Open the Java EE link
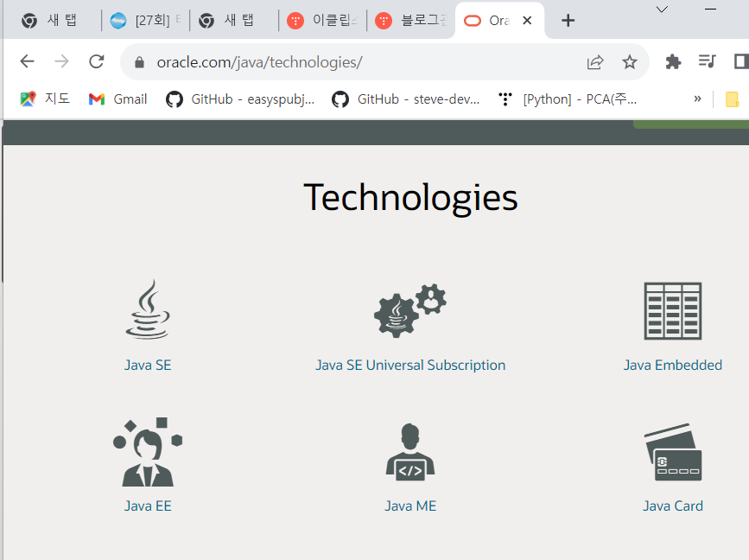The width and height of the screenshot is (749, 560). pos(148,506)
